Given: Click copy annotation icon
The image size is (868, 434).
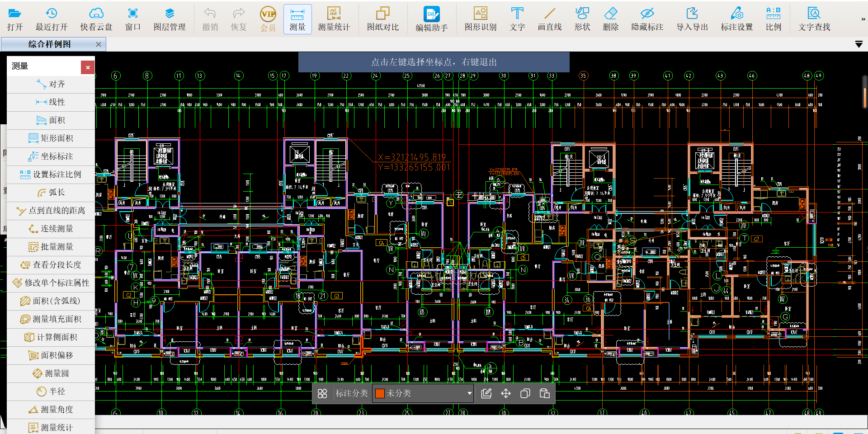Looking at the screenshot, I should point(525,394).
